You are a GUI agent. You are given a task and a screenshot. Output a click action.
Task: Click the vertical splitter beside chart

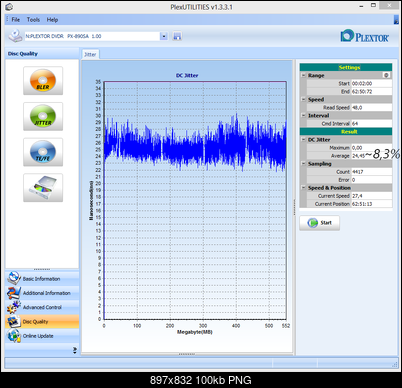[294, 207]
